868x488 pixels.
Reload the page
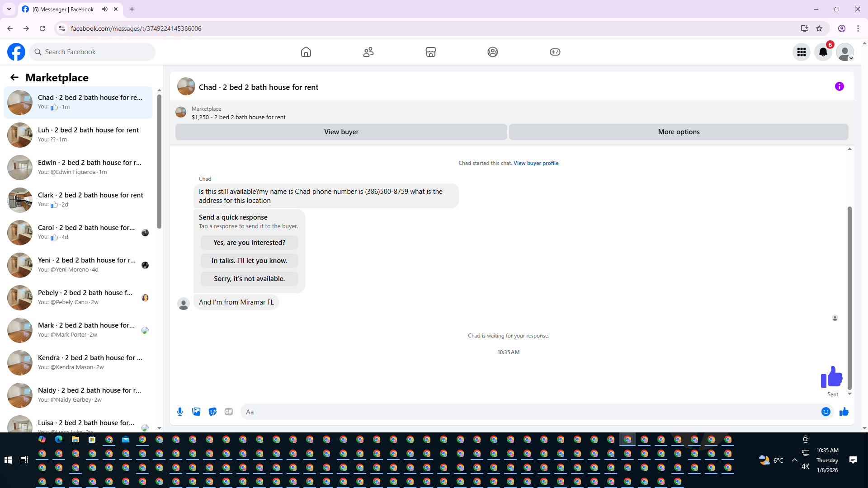pyautogui.click(x=42, y=28)
